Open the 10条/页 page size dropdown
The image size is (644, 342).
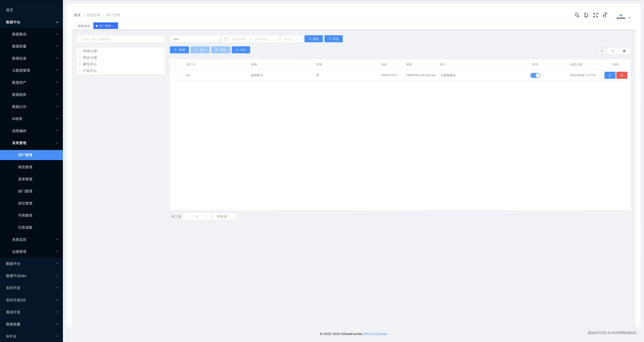pos(224,217)
